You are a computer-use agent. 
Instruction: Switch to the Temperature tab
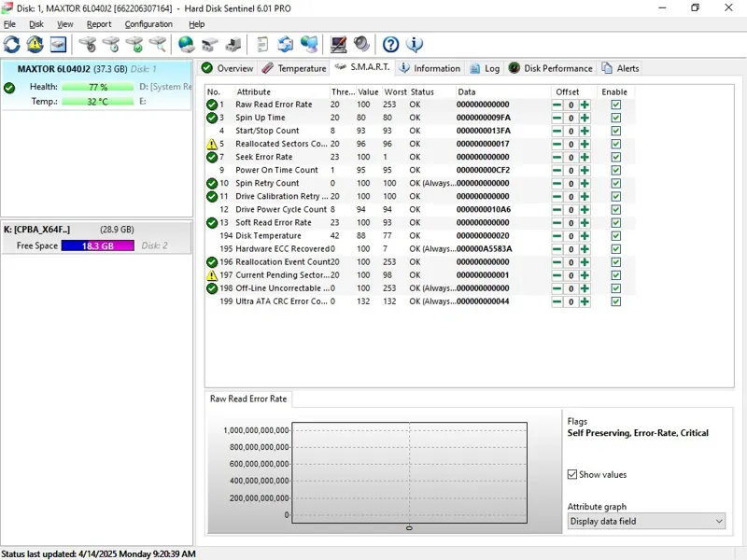(294, 68)
